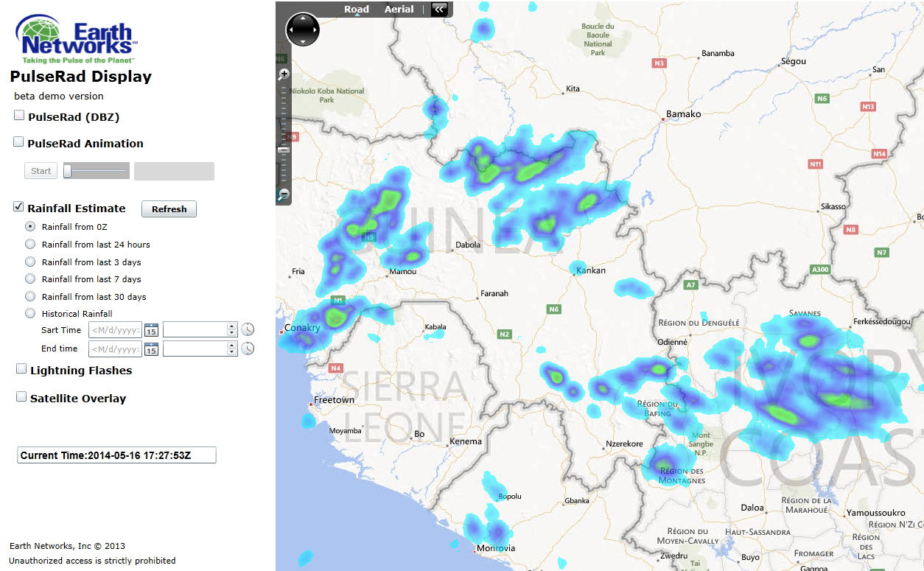
Task: Click the Nzerekore label on the map
Action: click(624, 444)
